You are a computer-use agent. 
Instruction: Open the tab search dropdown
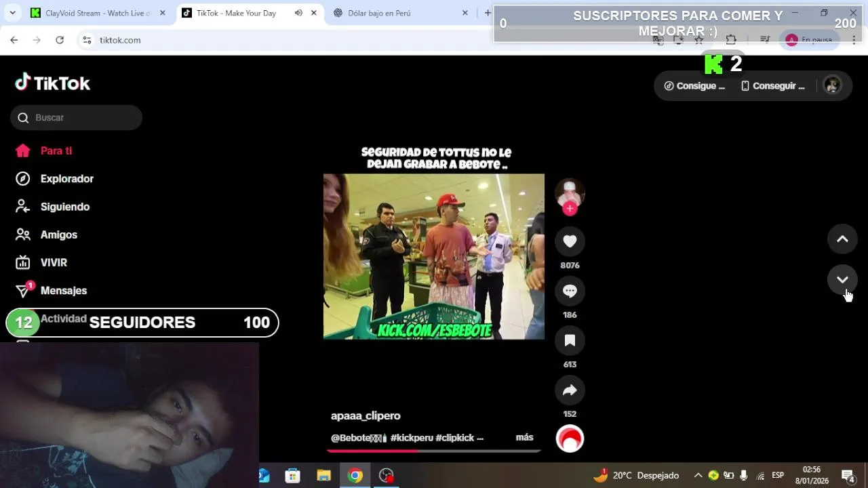(12, 13)
